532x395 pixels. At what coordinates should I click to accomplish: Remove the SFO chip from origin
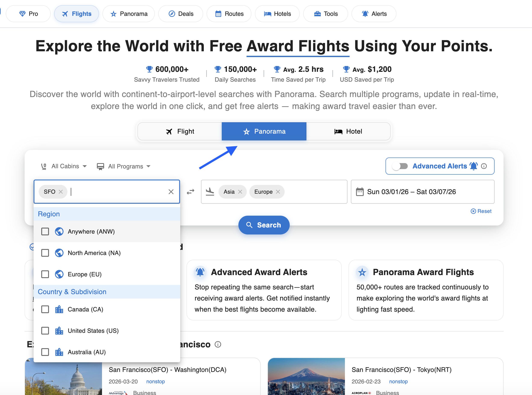pos(61,192)
